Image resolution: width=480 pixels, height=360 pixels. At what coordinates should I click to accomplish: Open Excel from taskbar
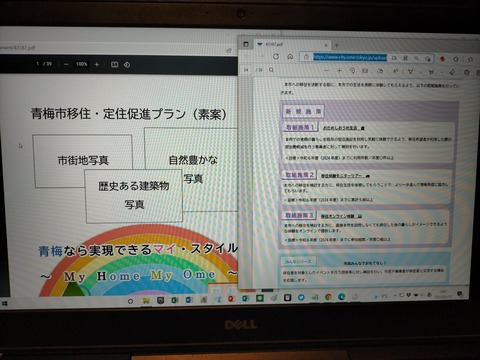click(175, 300)
